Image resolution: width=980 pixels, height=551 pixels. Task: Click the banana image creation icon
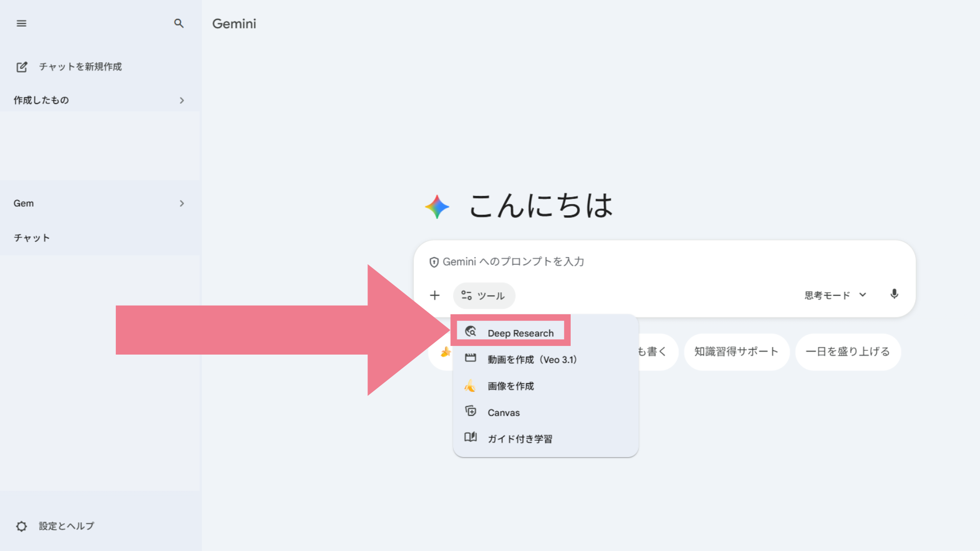470,386
